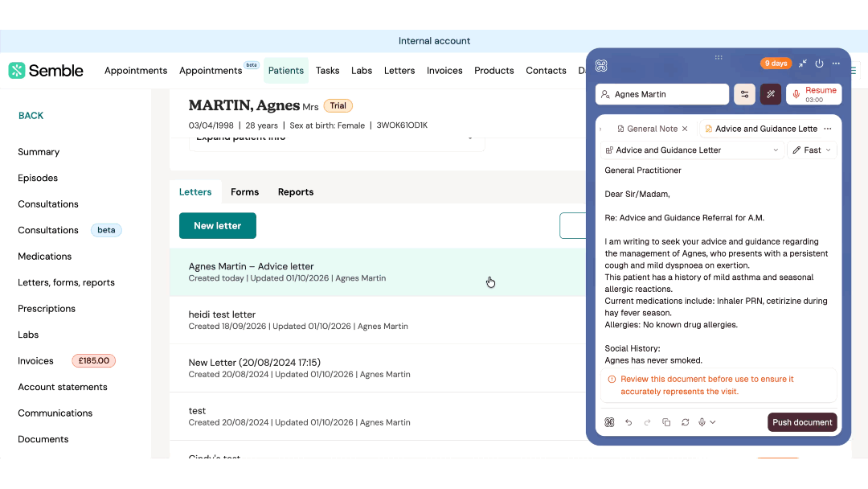Click the microphone dictate icon in bottom toolbar
This screenshot has width=868, height=489.
coord(702,422)
